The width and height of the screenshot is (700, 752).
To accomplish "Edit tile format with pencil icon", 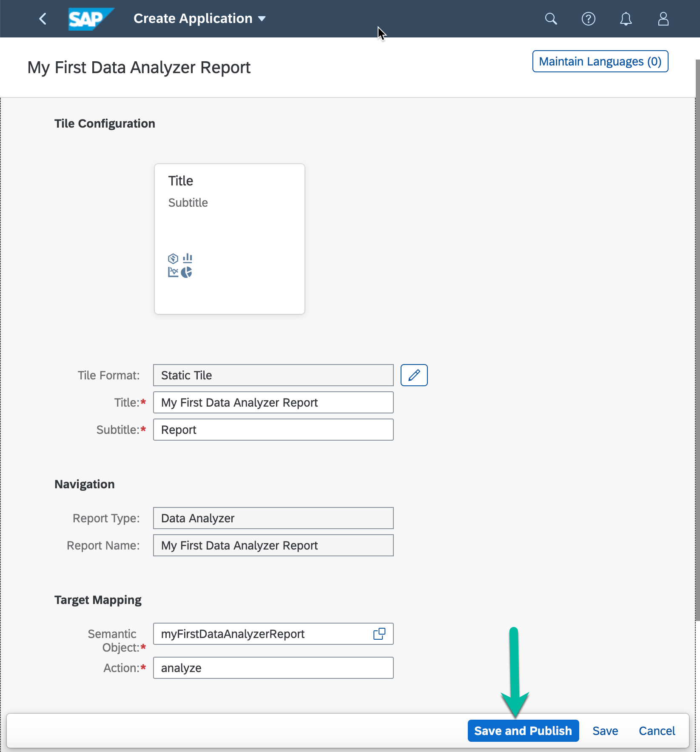I will coord(414,375).
